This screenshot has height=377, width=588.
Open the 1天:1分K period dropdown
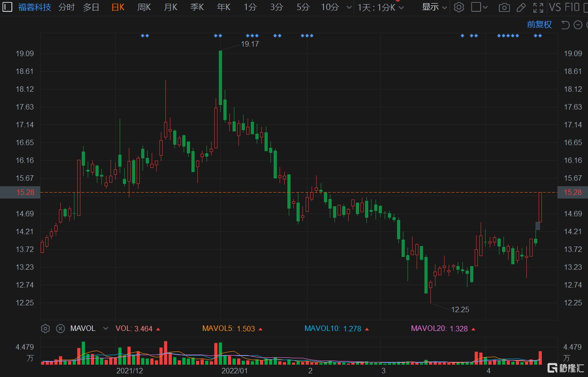tap(381, 7)
